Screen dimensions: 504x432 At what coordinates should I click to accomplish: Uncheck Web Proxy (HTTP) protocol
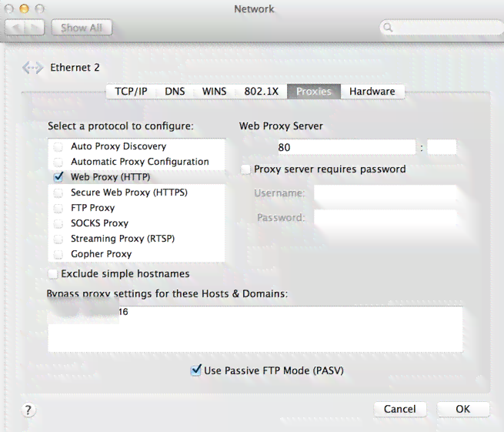[x=58, y=176]
